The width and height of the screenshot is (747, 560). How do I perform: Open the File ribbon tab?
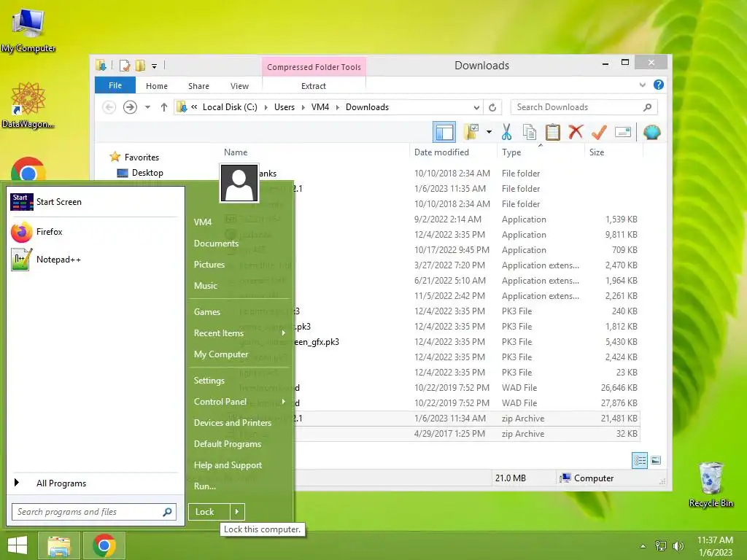click(x=115, y=85)
